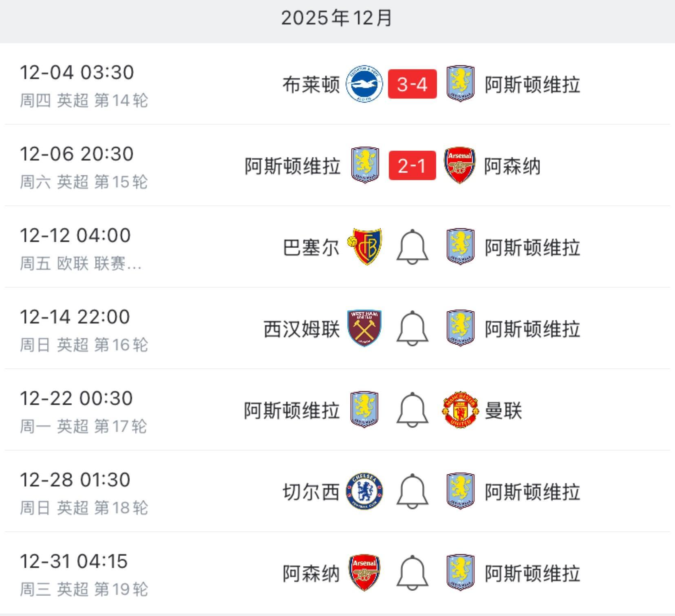Open the 曼联 team name link
The height and width of the screenshot is (616, 675).
[503, 410]
